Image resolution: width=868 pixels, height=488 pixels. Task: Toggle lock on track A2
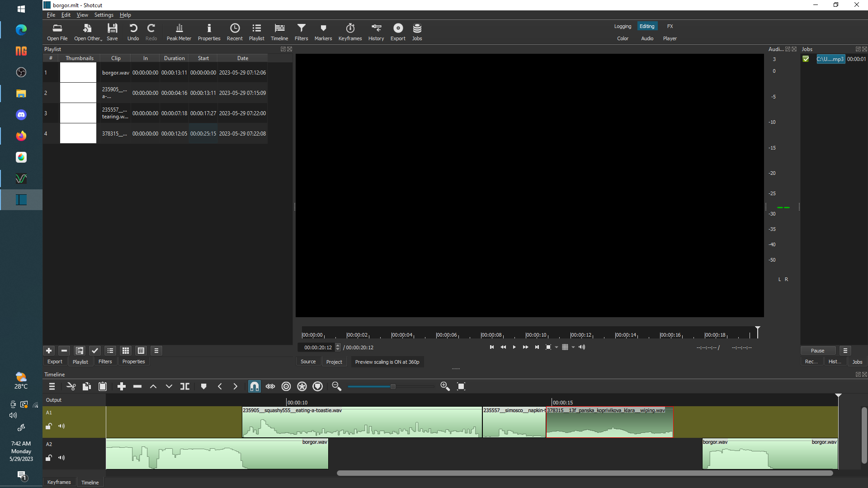click(49, 458)
